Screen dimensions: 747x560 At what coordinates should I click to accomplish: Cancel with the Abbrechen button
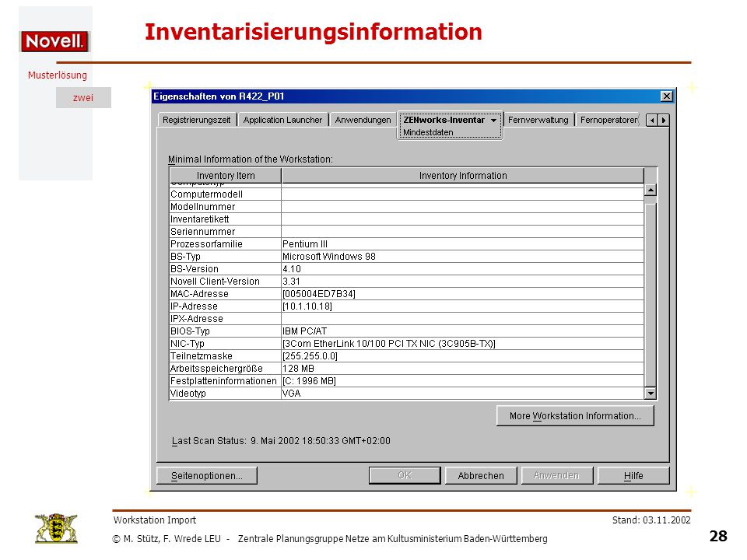(x=481, y=476)
